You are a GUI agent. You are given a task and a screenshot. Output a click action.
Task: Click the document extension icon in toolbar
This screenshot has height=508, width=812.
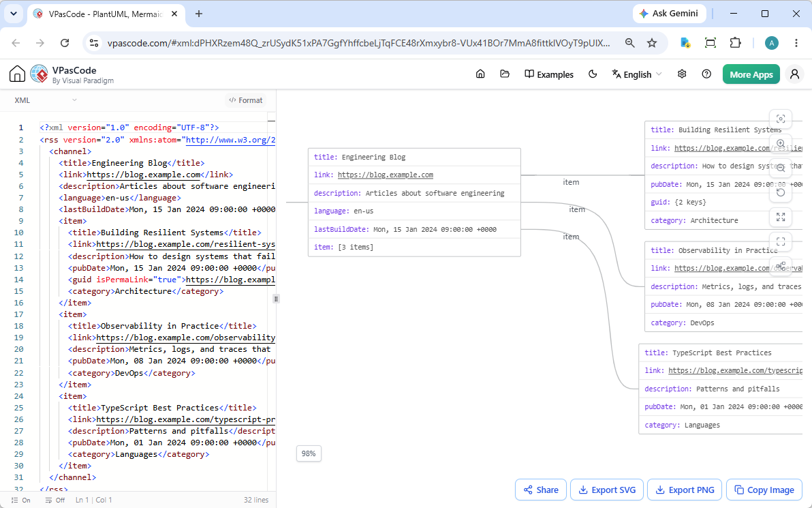[685, 43]
